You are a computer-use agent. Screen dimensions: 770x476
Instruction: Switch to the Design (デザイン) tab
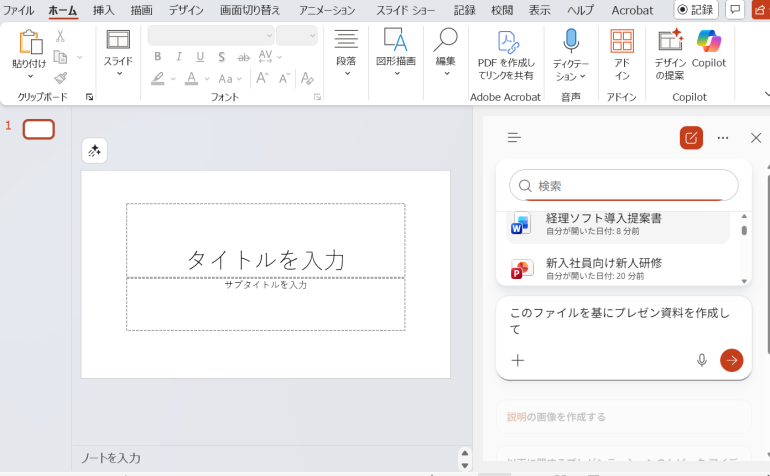186,10
